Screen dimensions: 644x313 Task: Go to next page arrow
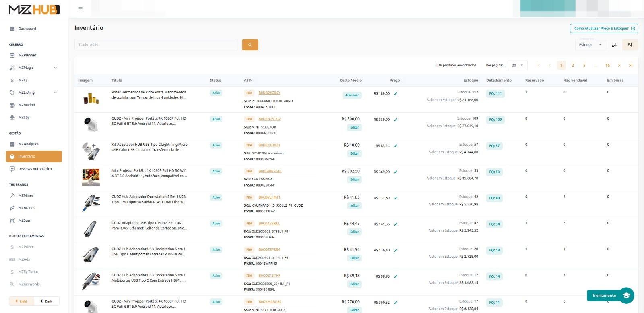pos(619,65)
